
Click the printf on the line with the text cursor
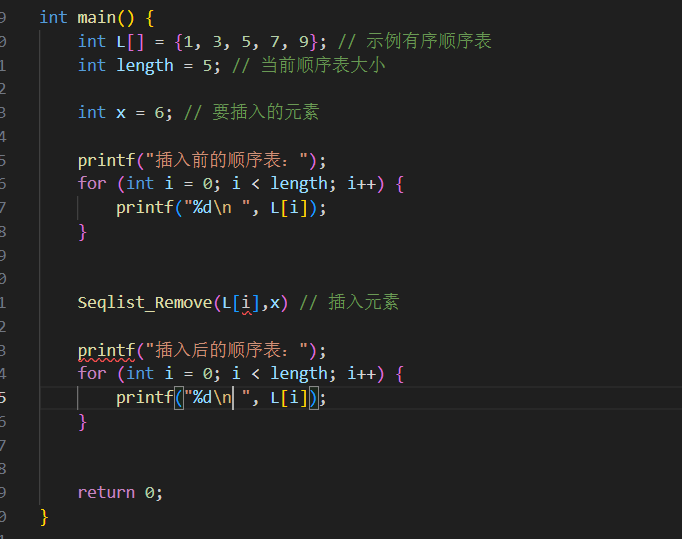click(x=144, y=398)
